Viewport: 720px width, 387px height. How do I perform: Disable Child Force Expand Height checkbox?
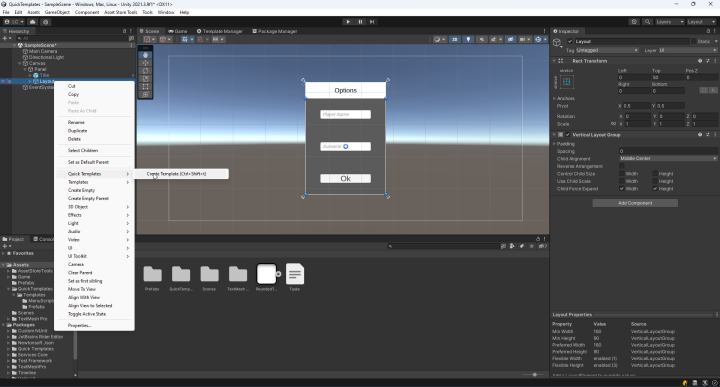click(655, 188)
